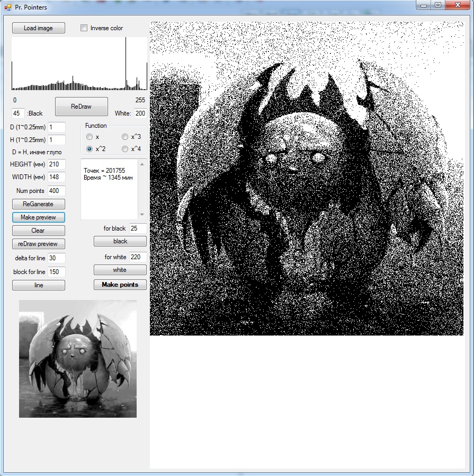Edit the delta for line field
The height and width of the screenshot is (476, 474).
[x=57, y=258]
